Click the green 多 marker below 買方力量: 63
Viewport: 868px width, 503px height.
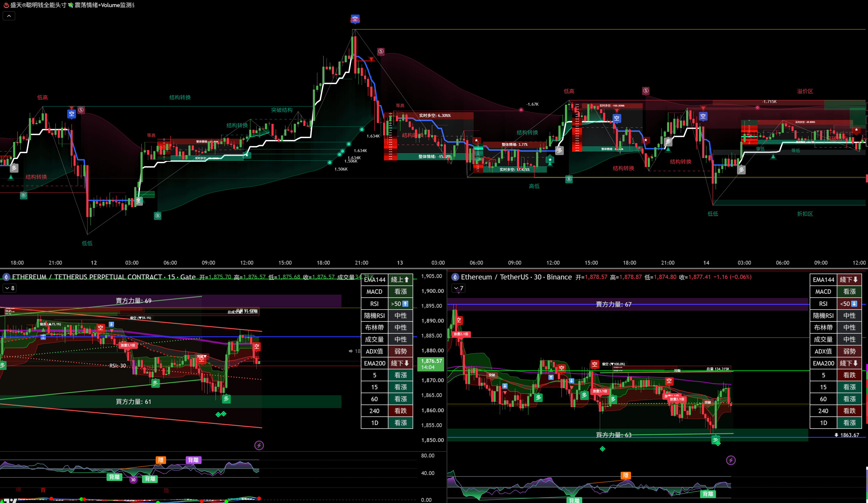[x=715, y=440]
